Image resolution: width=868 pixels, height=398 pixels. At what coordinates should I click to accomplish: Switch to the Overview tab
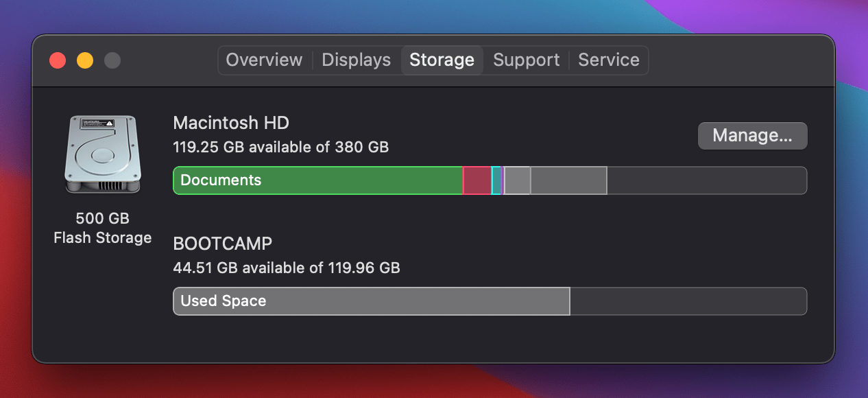point(264,60)
